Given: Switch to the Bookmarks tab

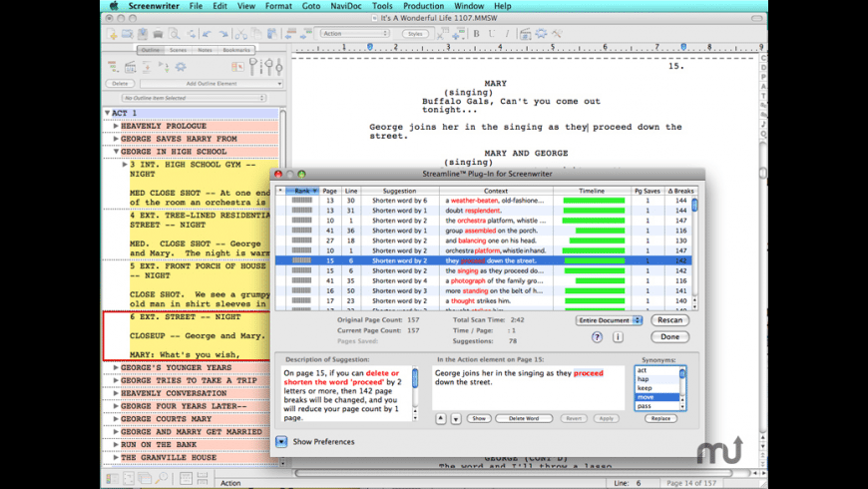Looking at the screenshot, I should point(236,49).
